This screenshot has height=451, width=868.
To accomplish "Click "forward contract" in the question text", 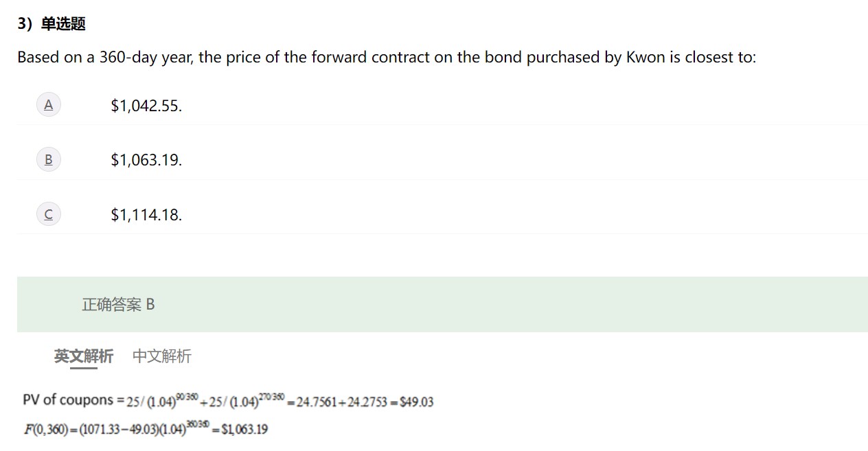I will pyautogui.click(x=370, y=58).
